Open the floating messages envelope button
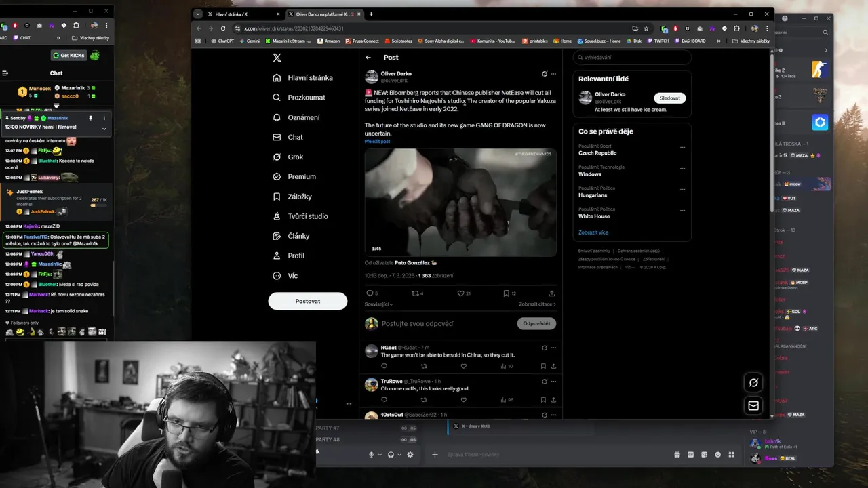The image size is (868, 488). [x=753, y=405]
